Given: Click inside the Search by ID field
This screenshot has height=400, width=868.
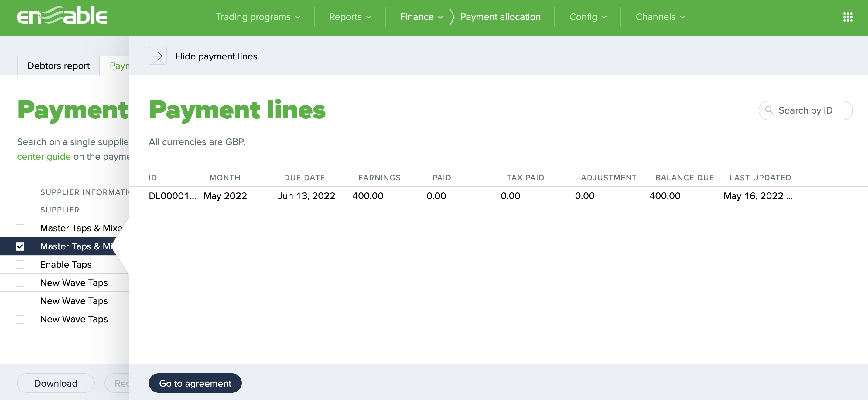Looking at the screenshot, I should coord(809,110).
